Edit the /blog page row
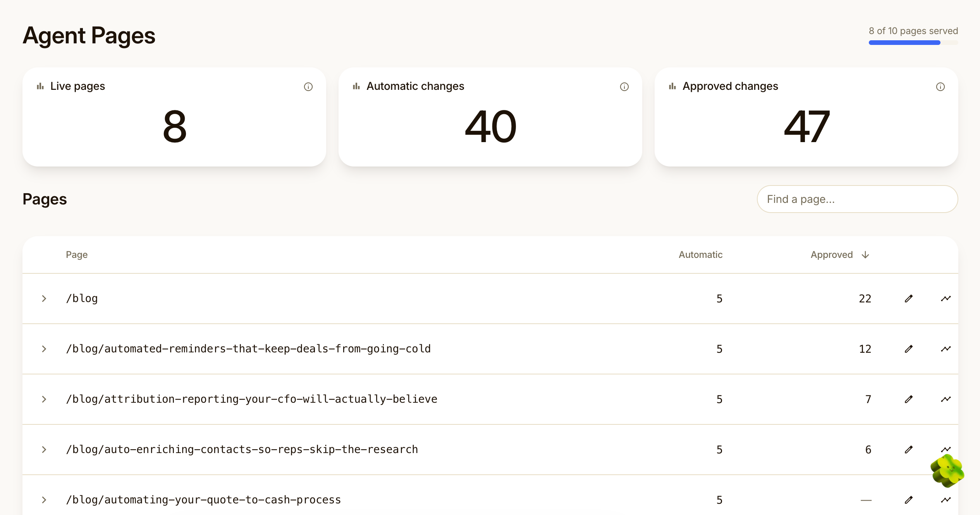 click(x=909, y=299)
